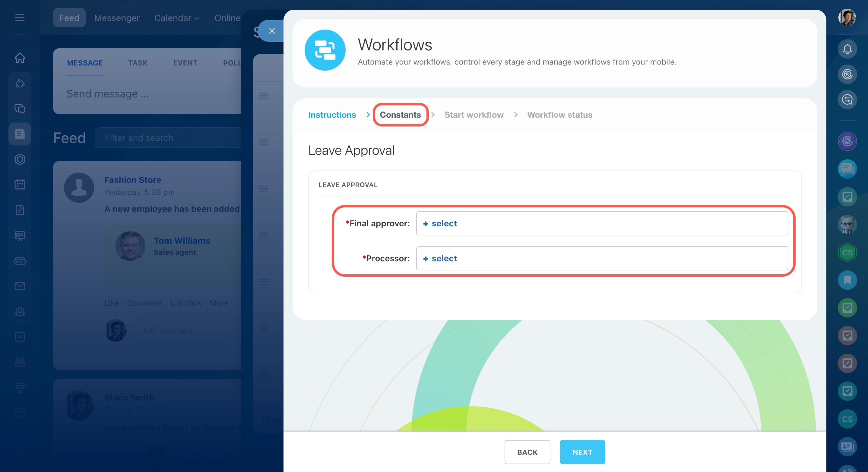868x472 pixels.
Task: Go to the Instructions step
Action: tap(331, 115)
